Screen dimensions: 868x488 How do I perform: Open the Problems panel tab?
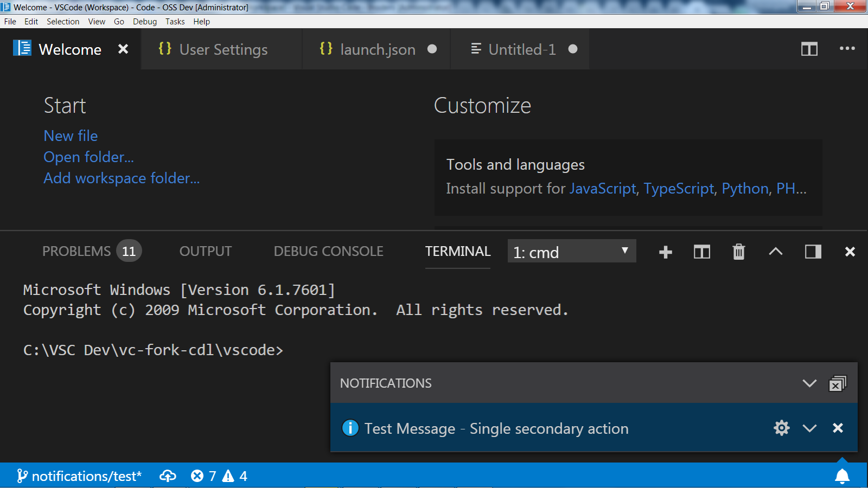92,251
